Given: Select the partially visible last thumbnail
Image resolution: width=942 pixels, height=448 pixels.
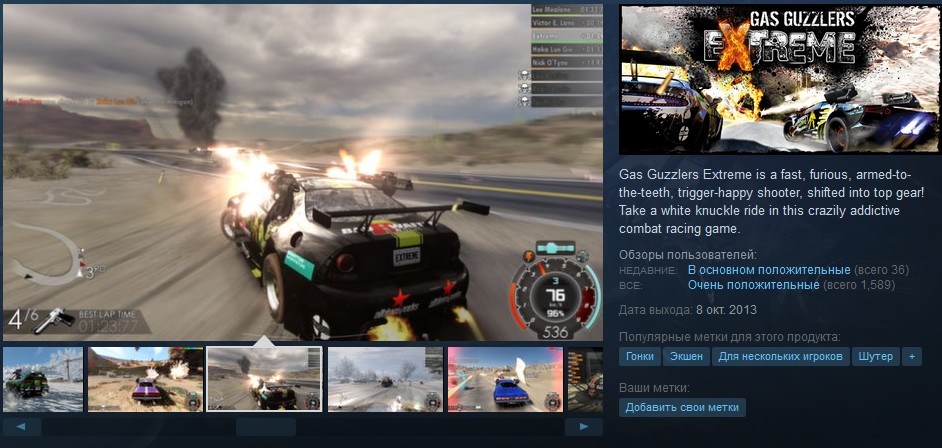Looking at the screenshot, I should point(585,379).
